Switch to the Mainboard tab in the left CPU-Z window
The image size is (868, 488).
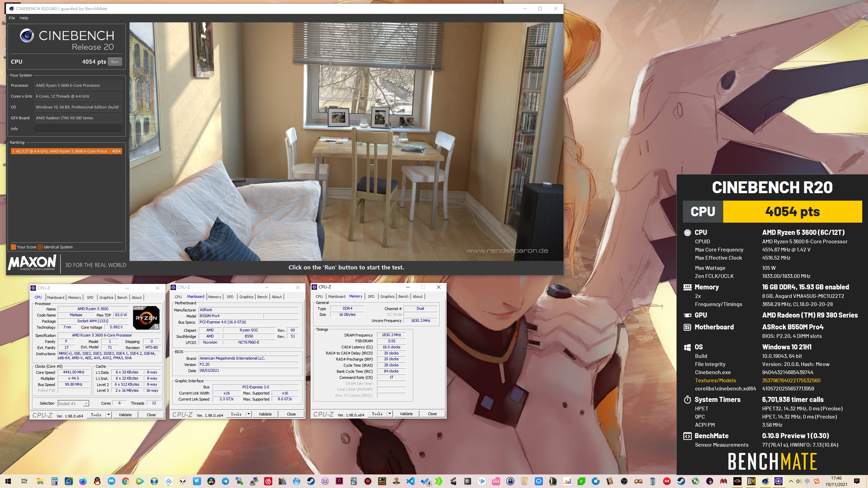pyautogui.click(x=56, y=298)
